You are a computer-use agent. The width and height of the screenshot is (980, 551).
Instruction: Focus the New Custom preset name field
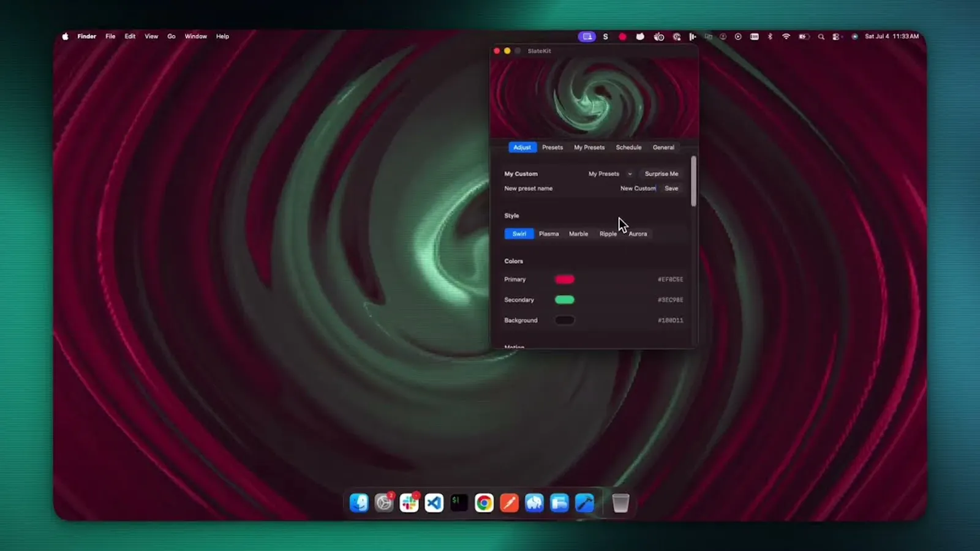pyautogui.click(x=637, y=189)
